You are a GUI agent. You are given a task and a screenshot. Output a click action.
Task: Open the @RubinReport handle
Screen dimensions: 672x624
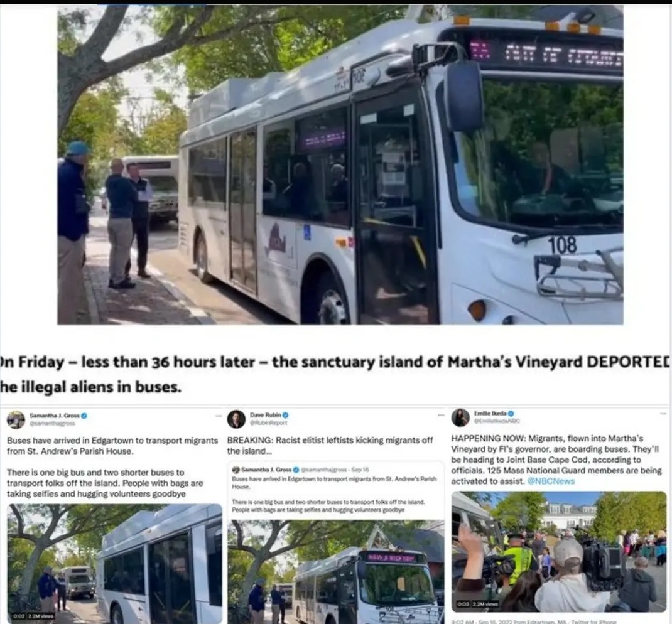[x=269, y=422]
